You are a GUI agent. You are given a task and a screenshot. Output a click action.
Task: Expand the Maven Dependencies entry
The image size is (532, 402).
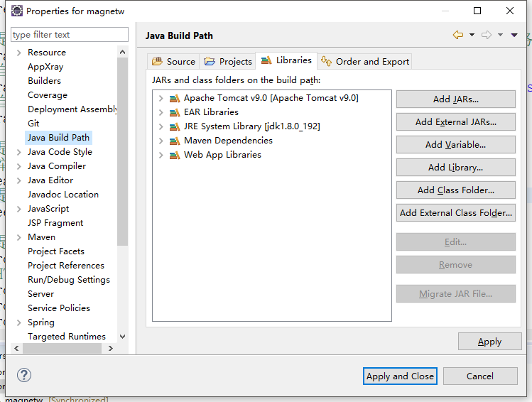pos(161,141)
